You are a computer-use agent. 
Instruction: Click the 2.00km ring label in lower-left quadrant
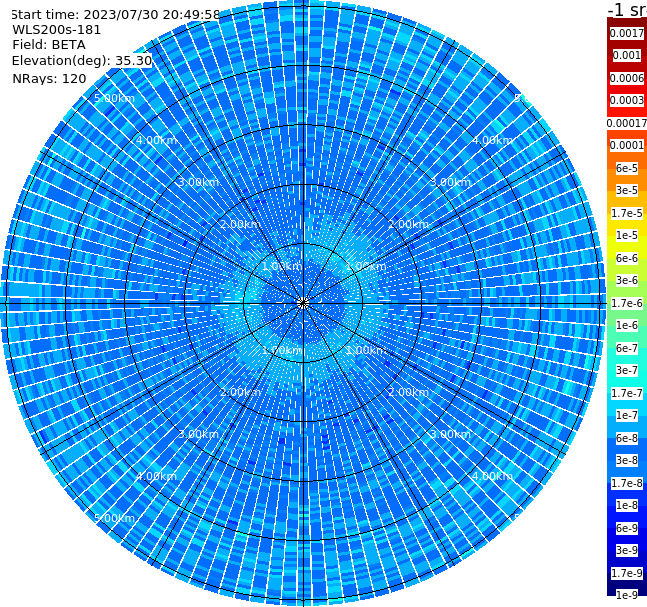pos(241,392)
